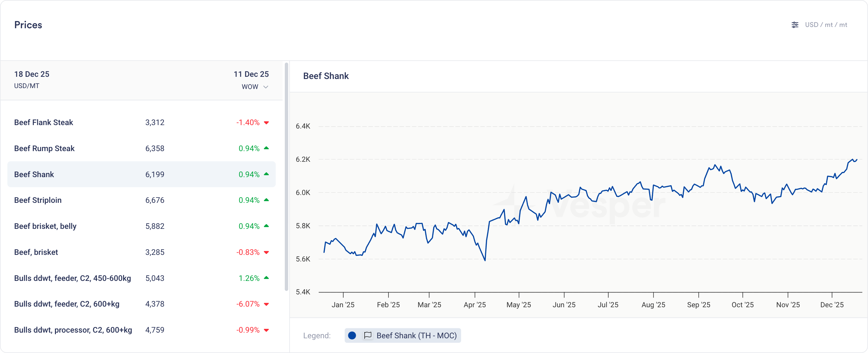
Task: Click the blue legend color dot
Action: click(x=352, y=335)
